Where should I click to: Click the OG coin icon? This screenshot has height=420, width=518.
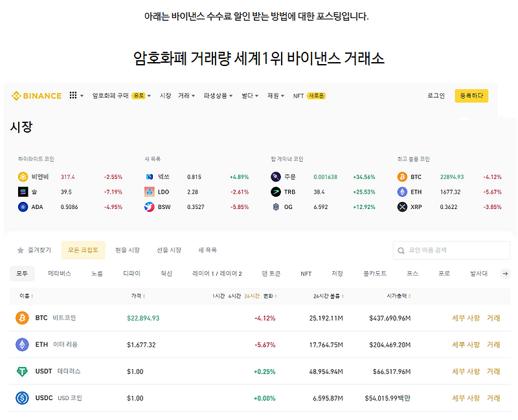[x=276, y=207]
